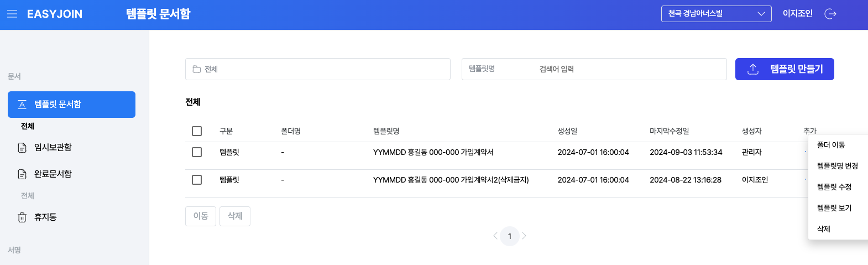Select the 가입계약서2(삭제금지) row checkbox
Screen dimensions: 868x265
(x=197, y=180)
